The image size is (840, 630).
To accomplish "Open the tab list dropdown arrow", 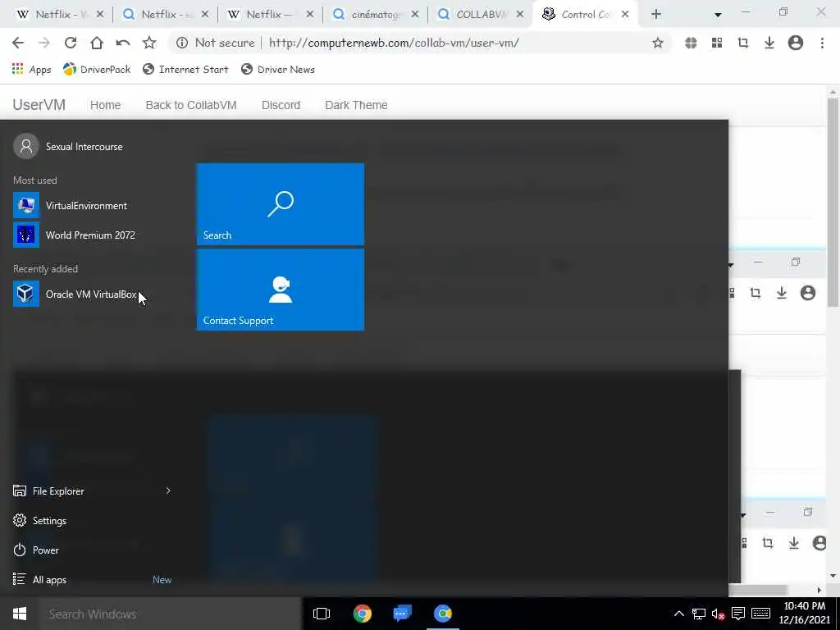I will [718, 15].
